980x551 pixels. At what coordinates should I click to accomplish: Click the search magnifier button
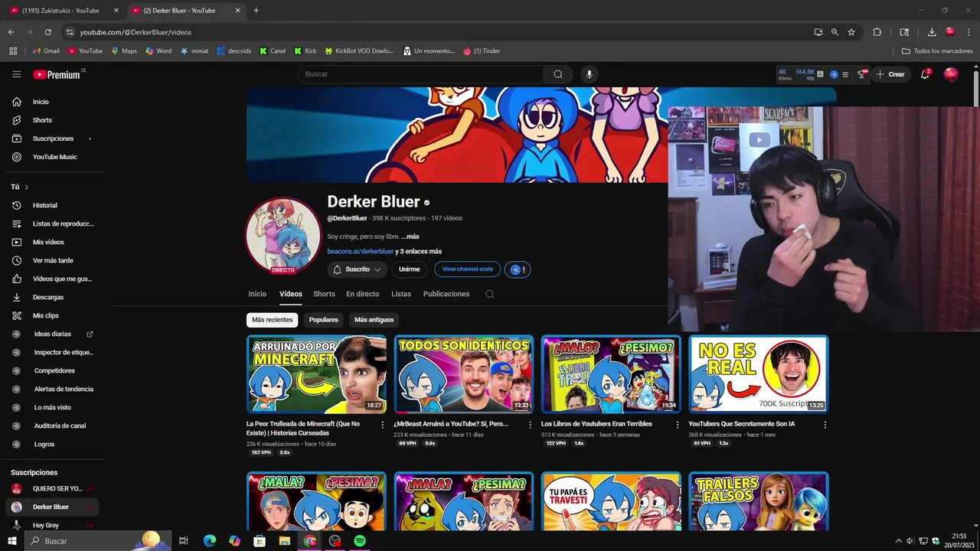coord(558,74)
